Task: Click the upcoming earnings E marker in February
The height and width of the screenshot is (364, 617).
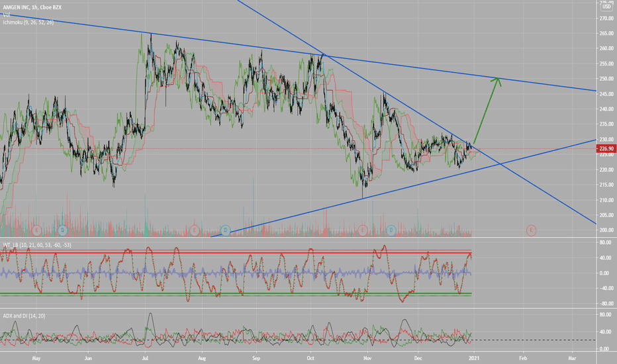Action: [x=531, y=230]
